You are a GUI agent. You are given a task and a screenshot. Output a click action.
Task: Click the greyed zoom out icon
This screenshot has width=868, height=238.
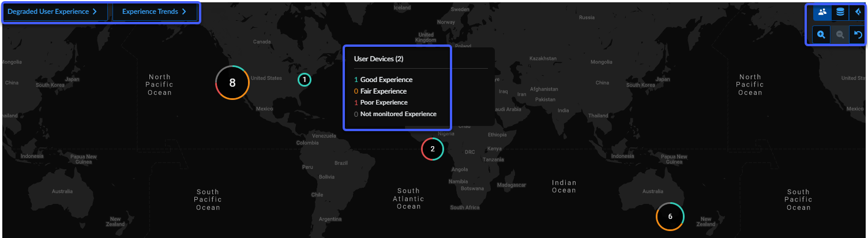pyautogui.click(x=840, y=35)
